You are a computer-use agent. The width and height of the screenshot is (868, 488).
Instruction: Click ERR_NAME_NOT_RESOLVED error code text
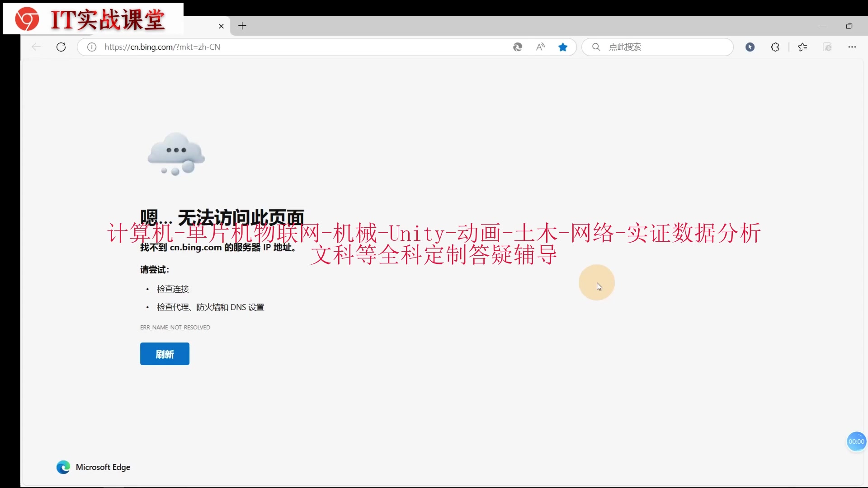coord(175,328)
